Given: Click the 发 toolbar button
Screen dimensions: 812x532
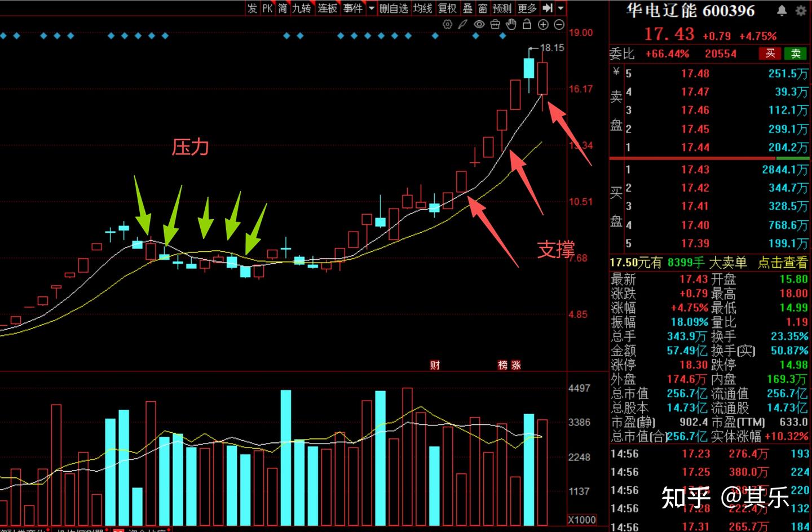Looking at the screenshot, I should click(x=252, y=8).
